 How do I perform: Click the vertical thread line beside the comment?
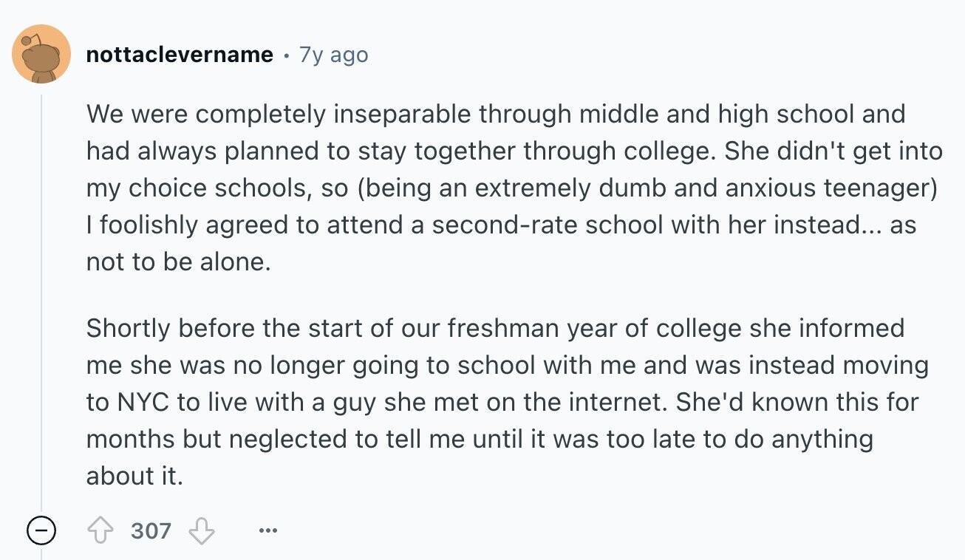coord(41,303)
